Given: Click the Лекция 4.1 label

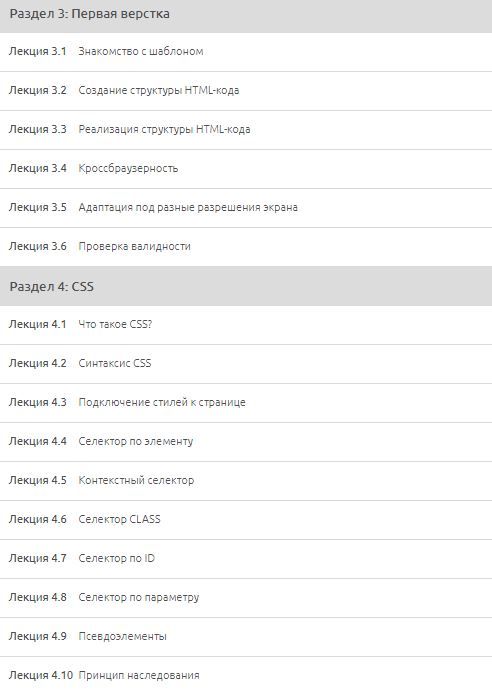Looking at the screenshot, I should tap(37, 325).
